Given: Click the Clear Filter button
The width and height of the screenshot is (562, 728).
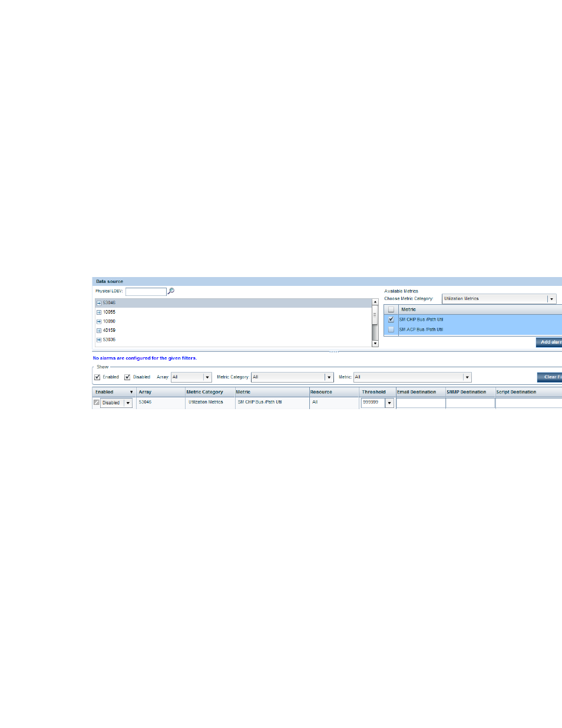Looking at the screenshot, I should tap(550, 377).
